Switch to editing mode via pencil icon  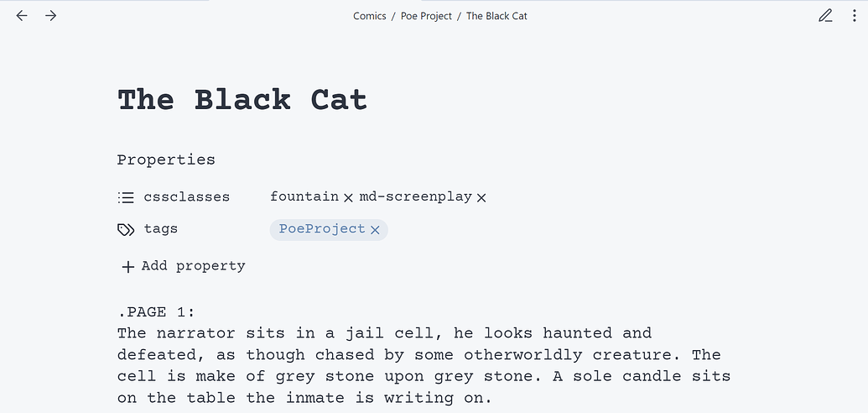coord(825,15)
